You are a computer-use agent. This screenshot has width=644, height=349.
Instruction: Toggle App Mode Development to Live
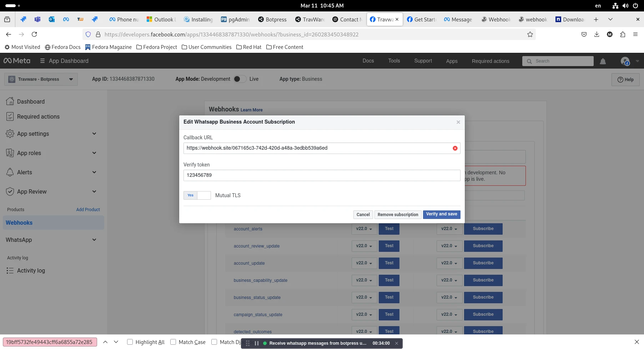pyautogui.click(x=240, y=79)
